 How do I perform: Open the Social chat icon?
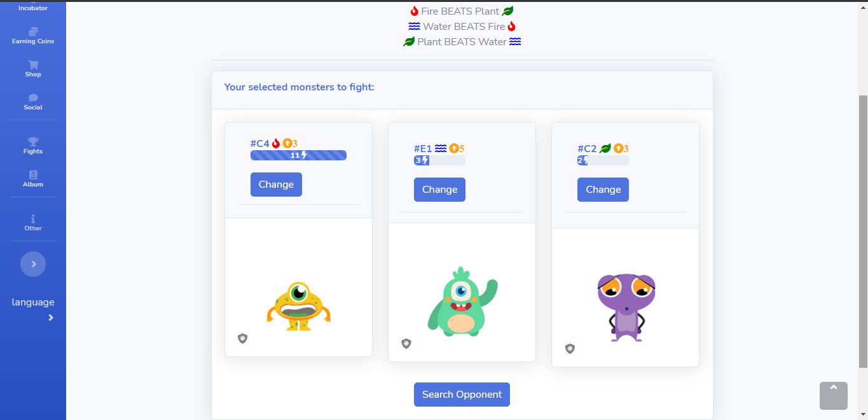pos(33,98)
